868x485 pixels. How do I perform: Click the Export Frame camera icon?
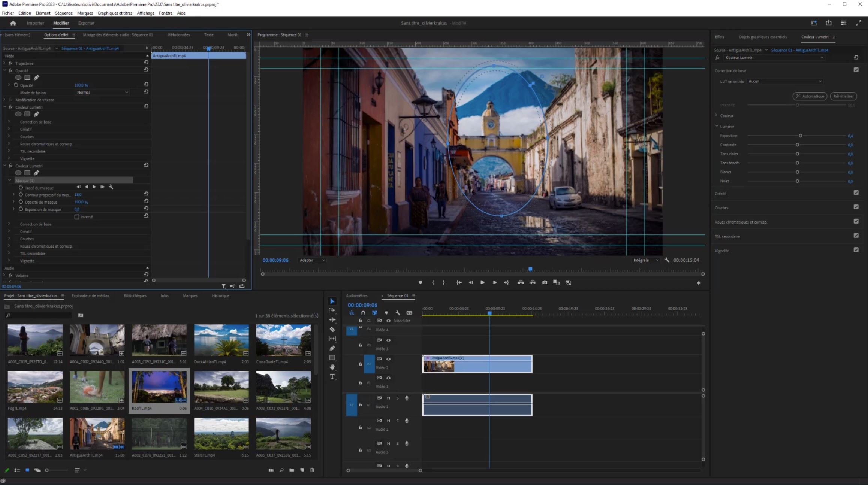(x=545, y=282)
